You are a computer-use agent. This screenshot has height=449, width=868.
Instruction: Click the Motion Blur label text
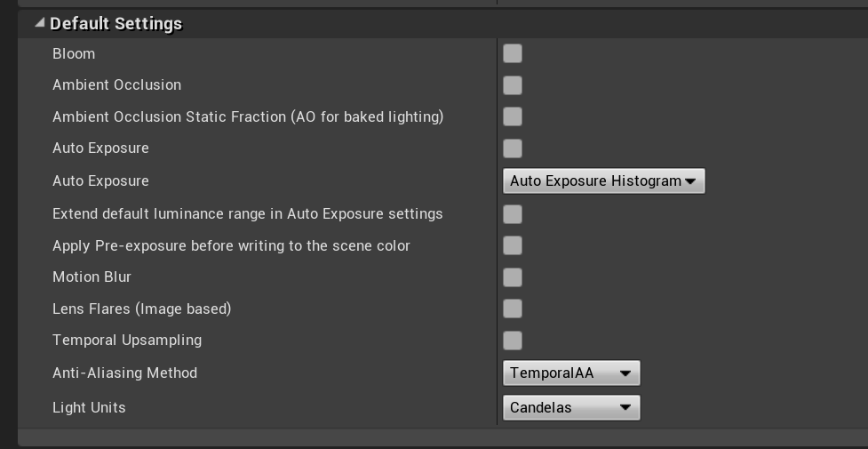tap(92, 277)
